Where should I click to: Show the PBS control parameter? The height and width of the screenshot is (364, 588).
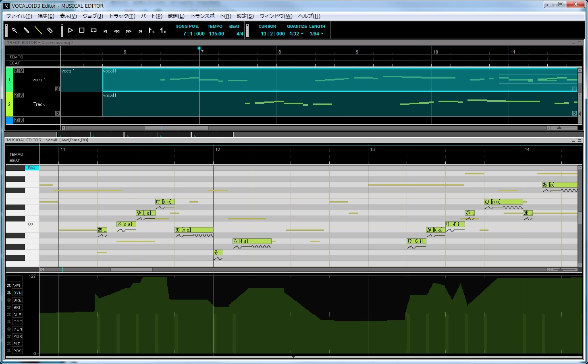(17, 351)
